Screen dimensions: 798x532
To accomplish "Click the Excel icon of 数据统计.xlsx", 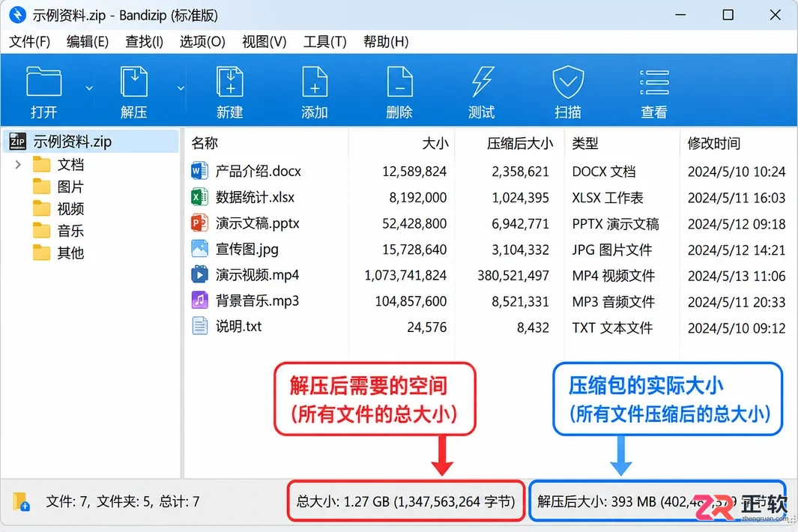I will pyautogui.click(x=199, y=196).
